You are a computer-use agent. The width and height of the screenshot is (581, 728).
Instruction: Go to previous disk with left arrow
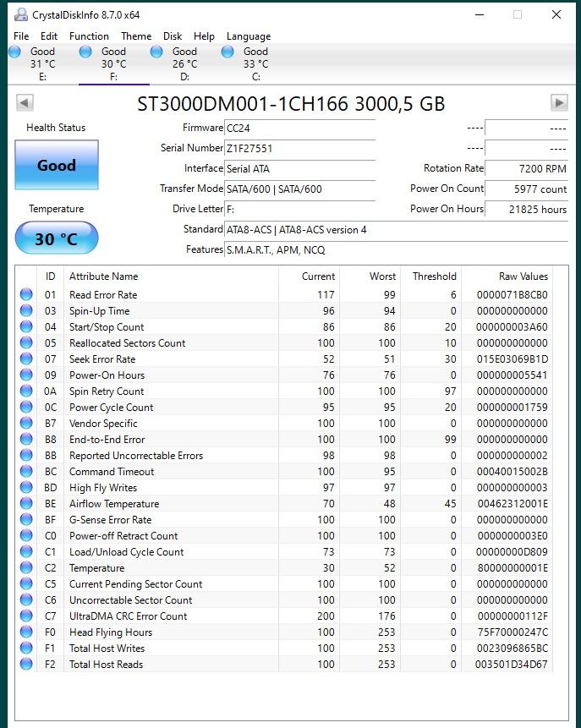(x=25, y=102)
